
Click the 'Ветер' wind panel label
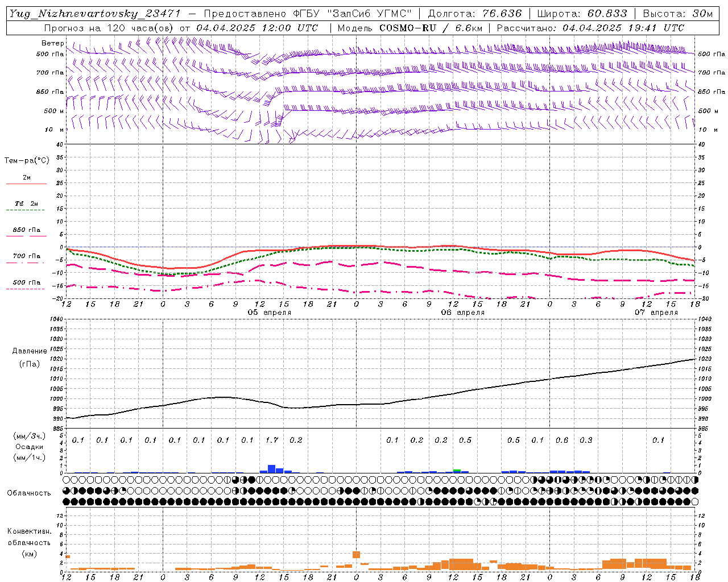click(x=53, y=43)
